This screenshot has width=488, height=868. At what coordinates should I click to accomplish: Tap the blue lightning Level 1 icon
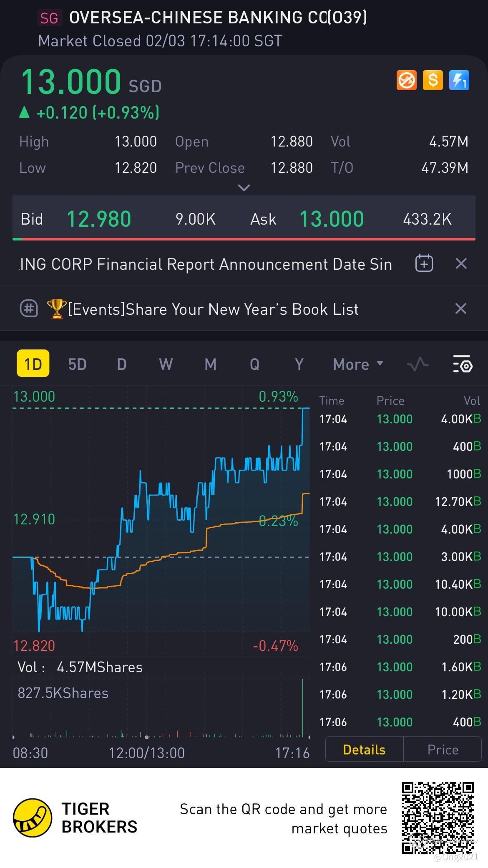point(459,80)
